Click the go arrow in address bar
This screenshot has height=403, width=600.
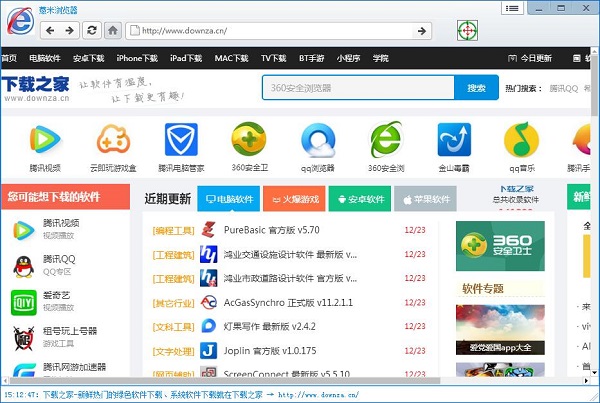coord(422,31)
